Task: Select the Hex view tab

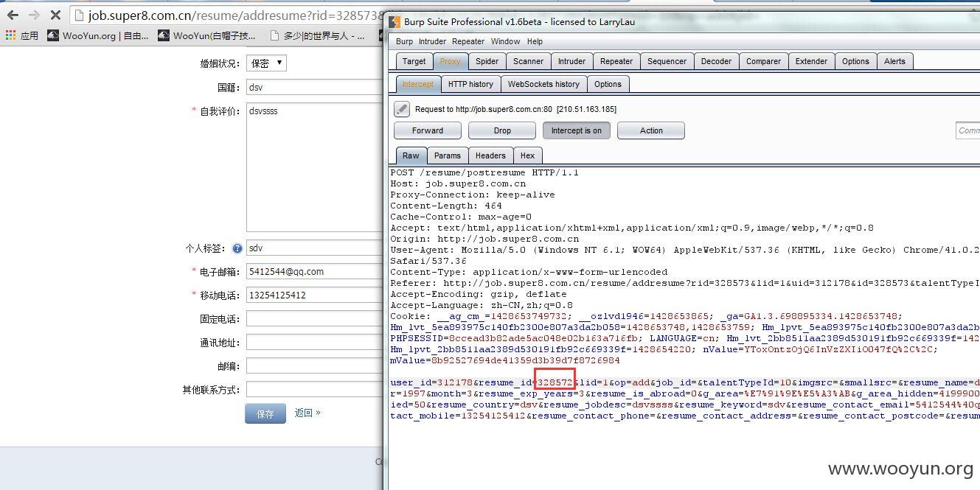Action: click(527, 155)
